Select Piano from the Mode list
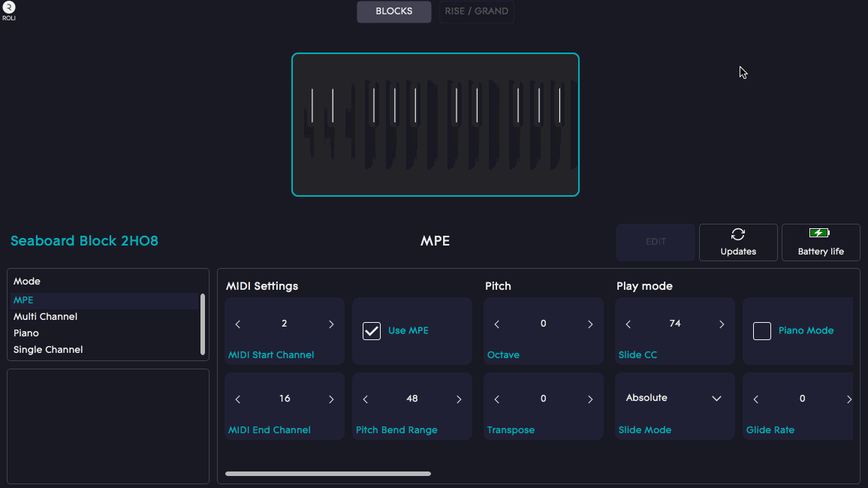This screenshot has width=868, height=488. pos(26,333)
